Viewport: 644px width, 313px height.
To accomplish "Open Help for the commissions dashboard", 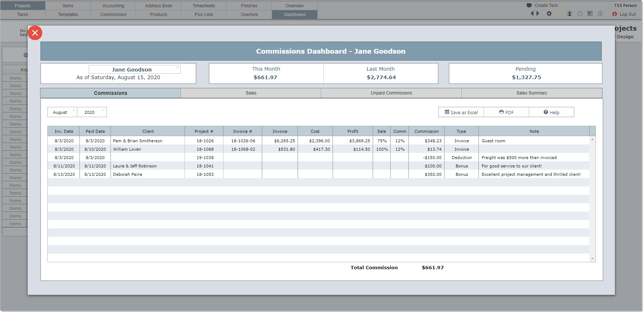I will coord(552,112).
